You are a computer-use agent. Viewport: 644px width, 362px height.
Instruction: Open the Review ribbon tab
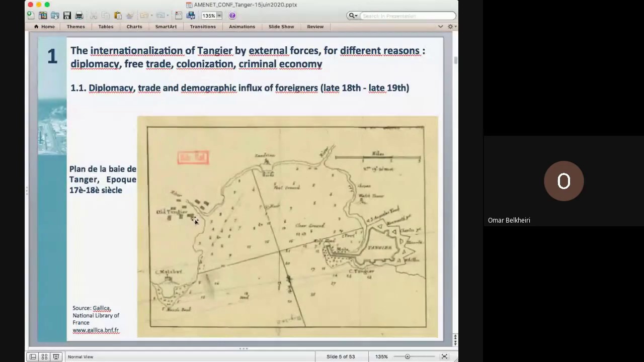(x=315, y=27)
